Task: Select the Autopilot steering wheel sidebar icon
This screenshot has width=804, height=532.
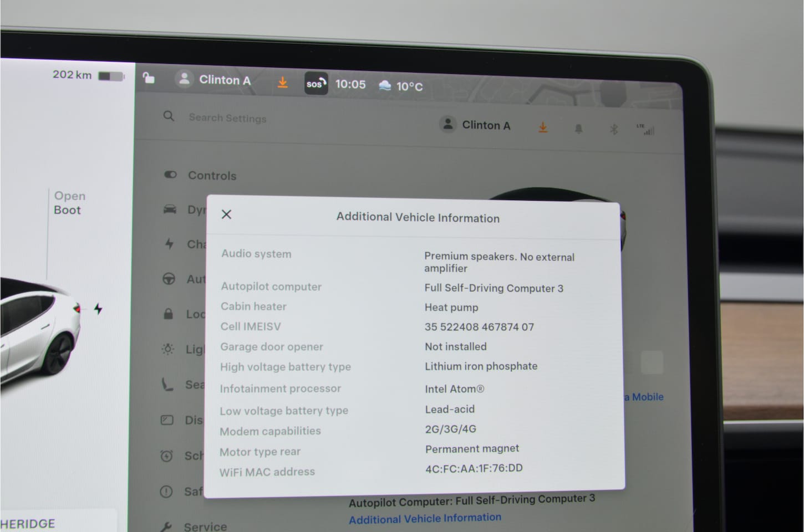Action: coord(169,279)
